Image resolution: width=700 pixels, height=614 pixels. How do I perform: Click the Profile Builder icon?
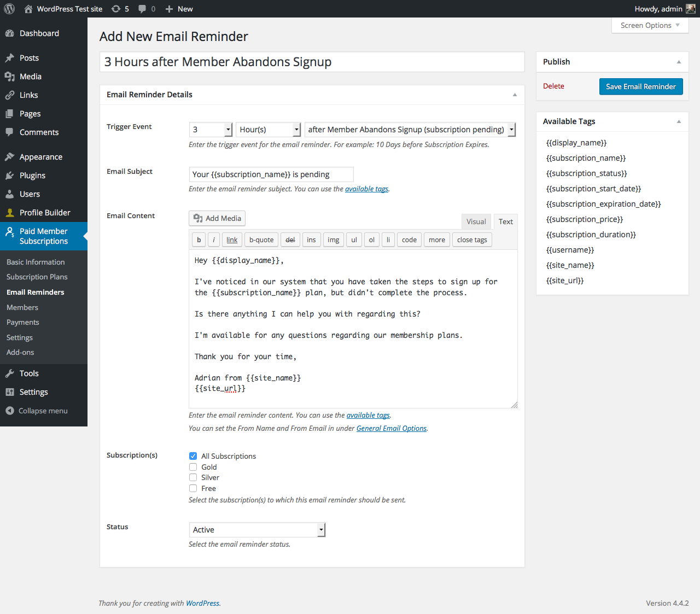pyautogui.click(x=10, y=213)
